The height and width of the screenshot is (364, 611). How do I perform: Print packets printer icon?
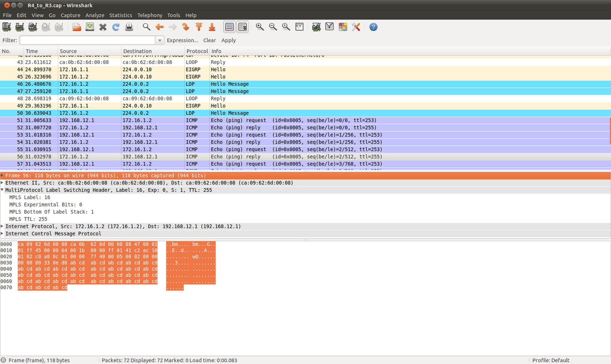tap(129, 27)
